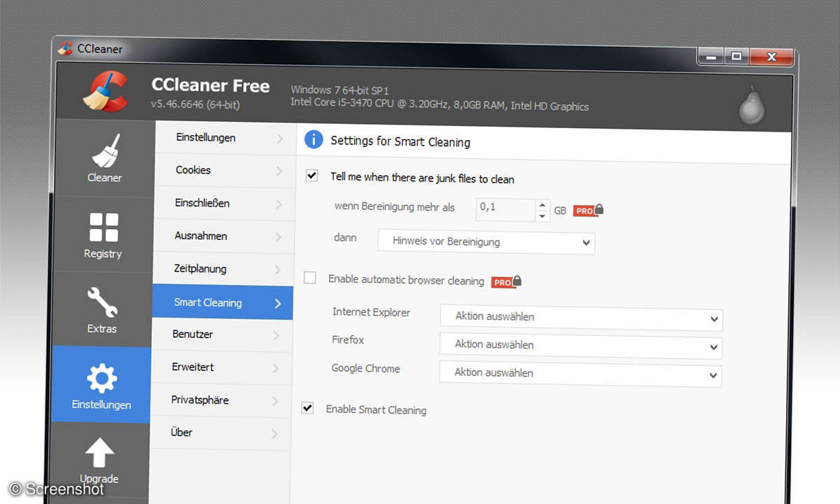Open the Cookies settings item
Image resolution: width=840 pixels, height=504 pixels.
(224, 170)
